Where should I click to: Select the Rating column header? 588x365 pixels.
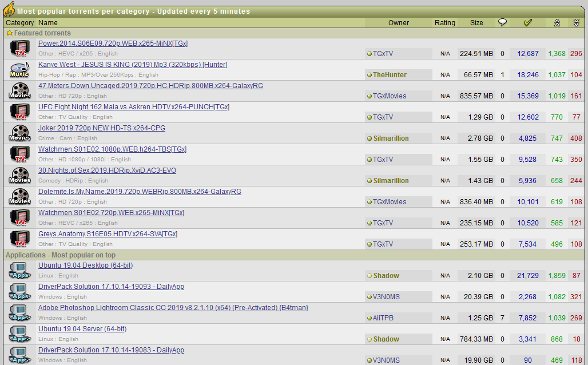coord(445,23)
